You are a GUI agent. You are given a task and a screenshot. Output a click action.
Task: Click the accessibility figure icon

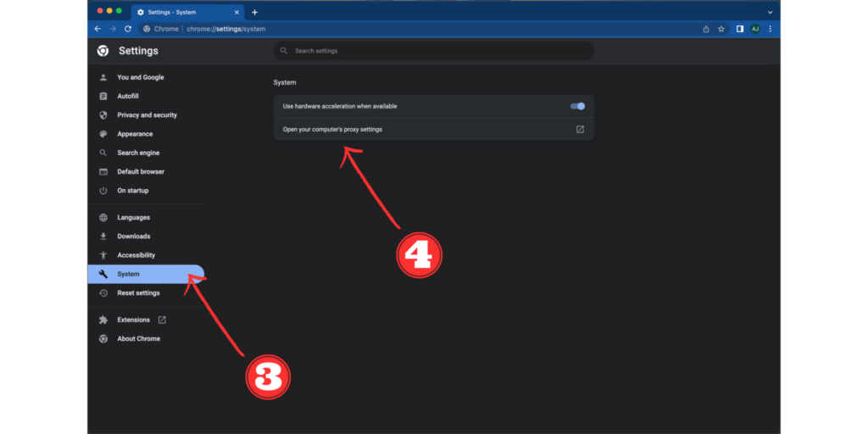(103, 255)
